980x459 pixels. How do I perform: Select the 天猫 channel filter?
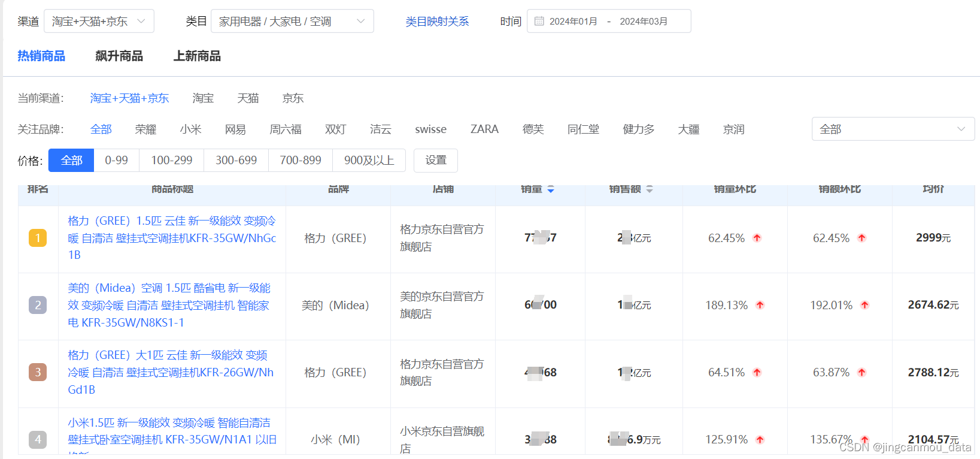[x=248, y=98]
